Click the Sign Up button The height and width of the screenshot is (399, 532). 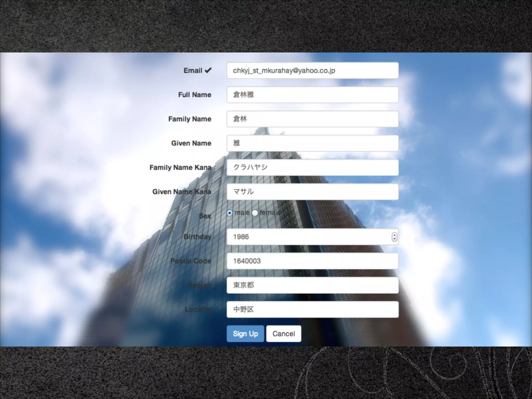(x=245, y=334)
